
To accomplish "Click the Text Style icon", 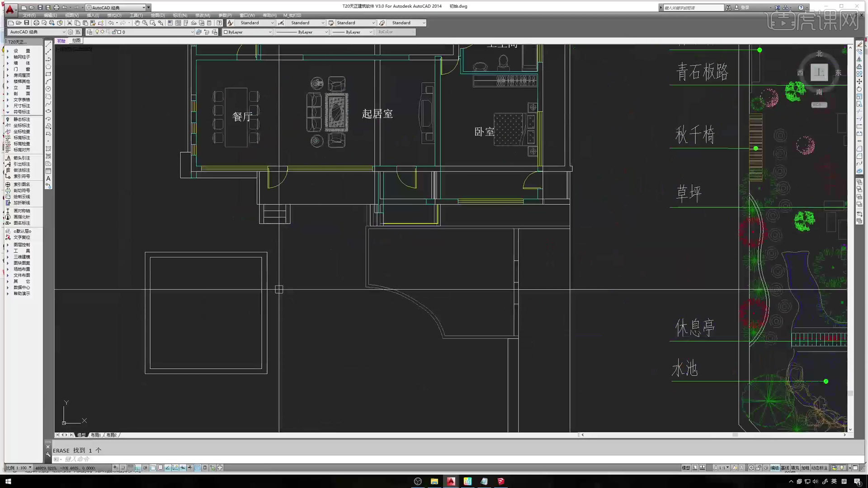I will [230, 23].
